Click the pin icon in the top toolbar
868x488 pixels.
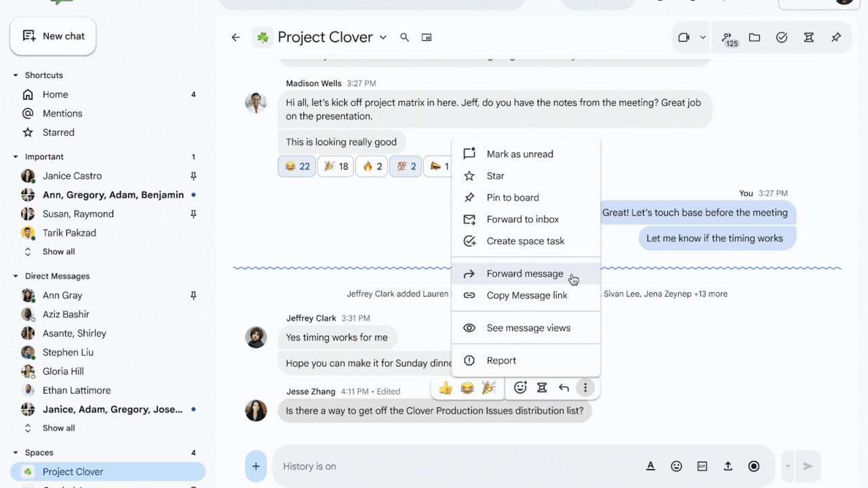tap(836, 37)
